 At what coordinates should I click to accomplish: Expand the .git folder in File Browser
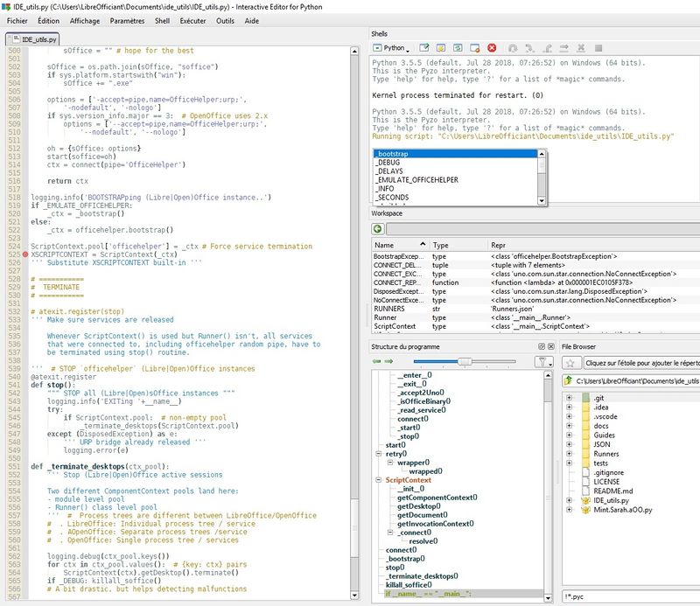point(570,398)
